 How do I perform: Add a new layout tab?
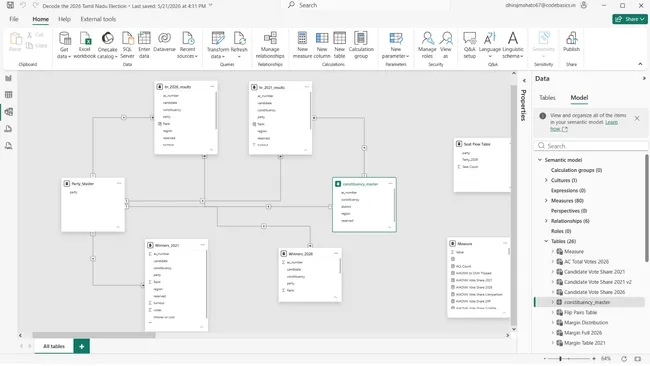[x=82, y=346]
